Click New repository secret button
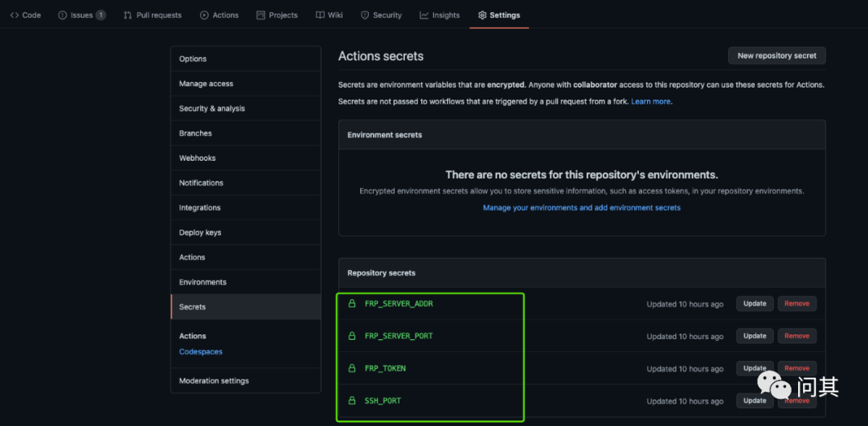The height and width of the screenshot is (426, 868). coord(776,56)
